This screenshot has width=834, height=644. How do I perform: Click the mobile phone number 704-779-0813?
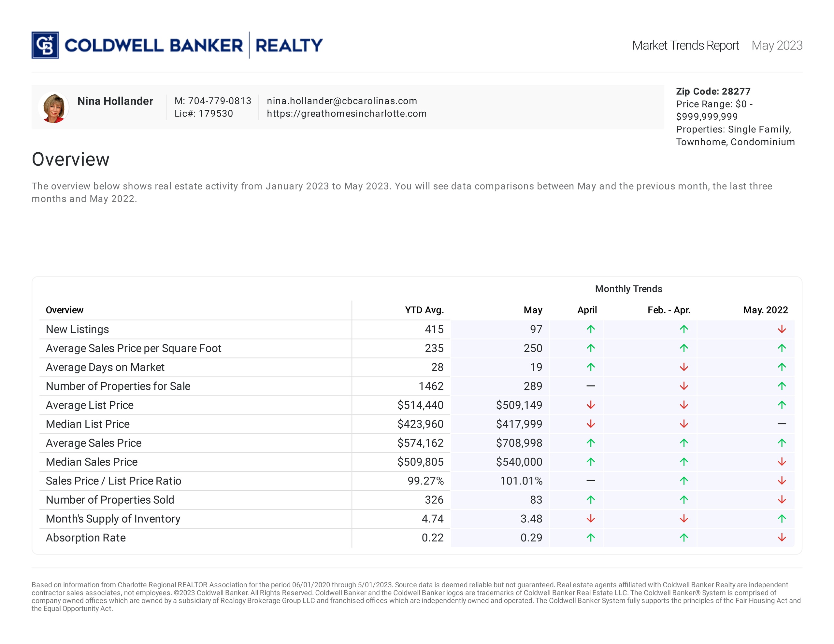pyautogui.click(x=219, y=101)
